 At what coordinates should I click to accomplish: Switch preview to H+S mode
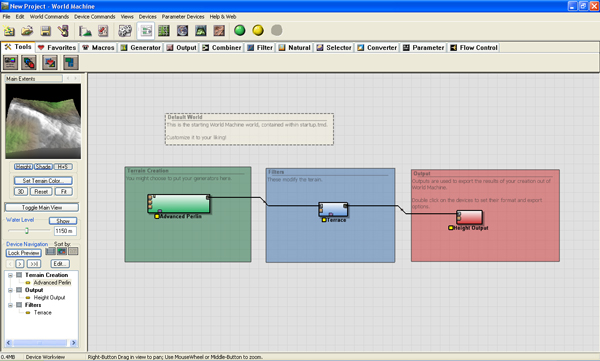pyautogui.click(x=62, y=167)
